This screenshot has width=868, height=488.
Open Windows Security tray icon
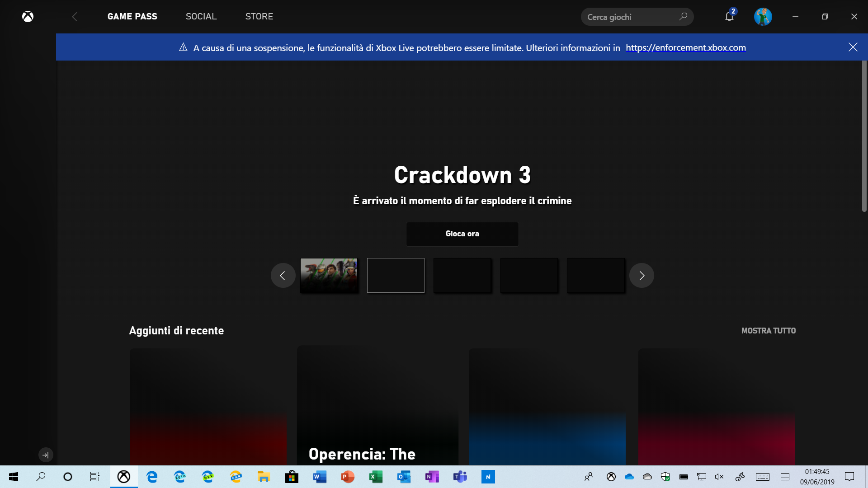pos(665,477)
